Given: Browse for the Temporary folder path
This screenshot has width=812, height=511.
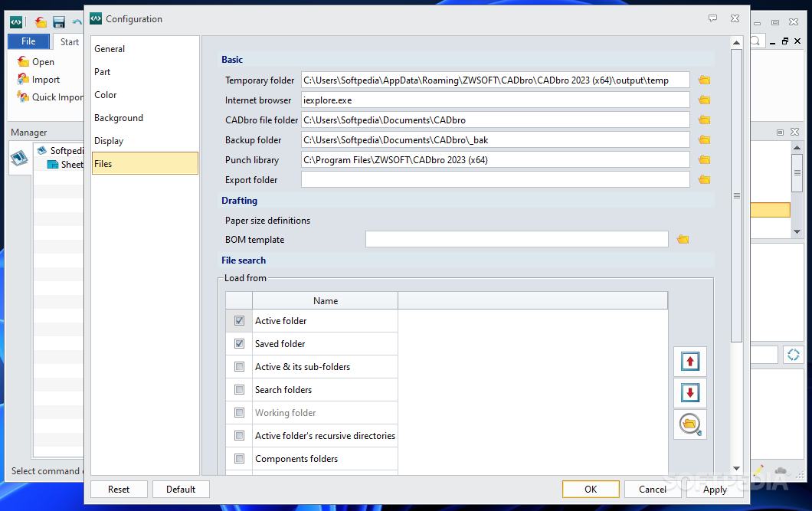Looking at the screenshot, I should [x=704, y=80].
